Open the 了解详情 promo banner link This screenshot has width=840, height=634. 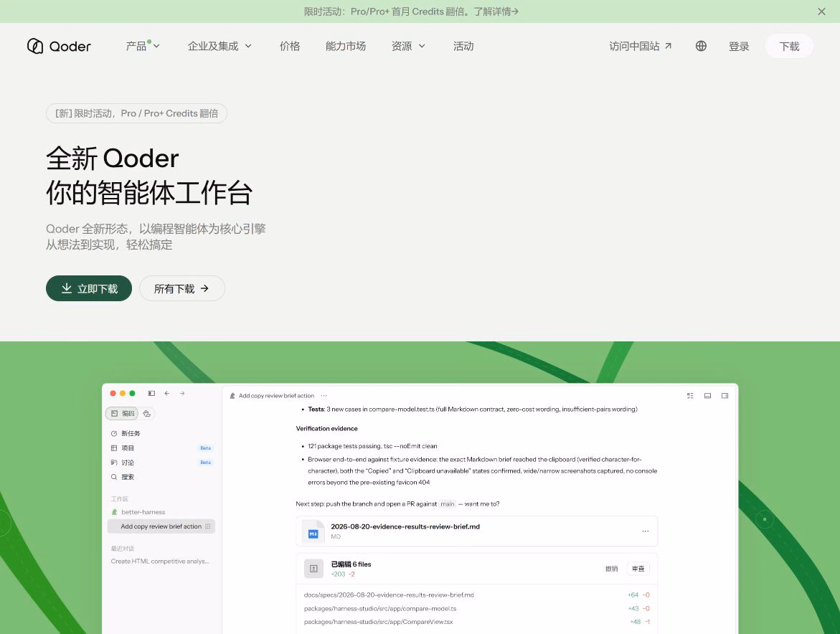[x=496, y=11]
